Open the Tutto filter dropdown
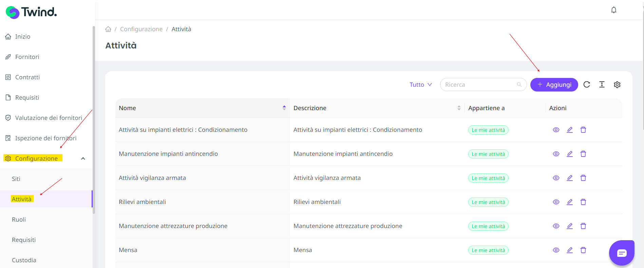Image resolution: width=644 pixels, height=268 pixels. 421,85
